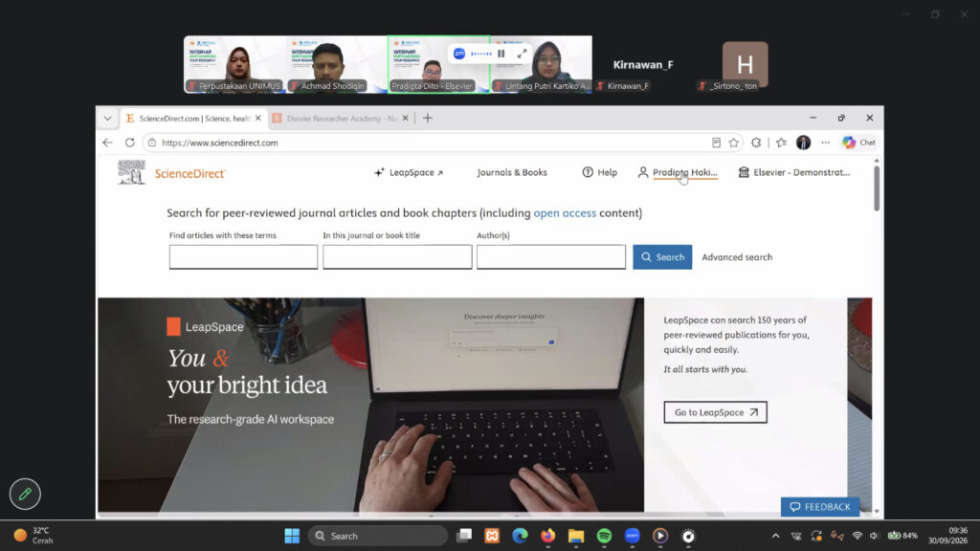Open the Pradipta Haki account menu

pyautogui.click(x=678, y=172)
